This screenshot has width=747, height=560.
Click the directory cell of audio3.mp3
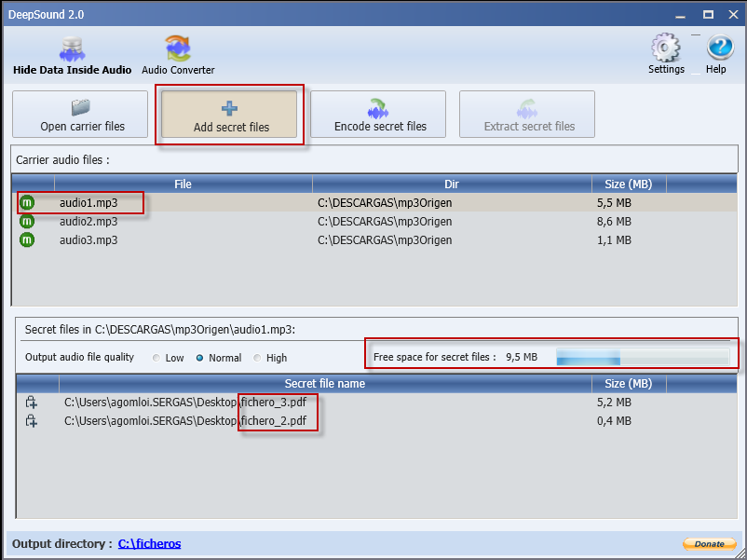tap(385, 239)
